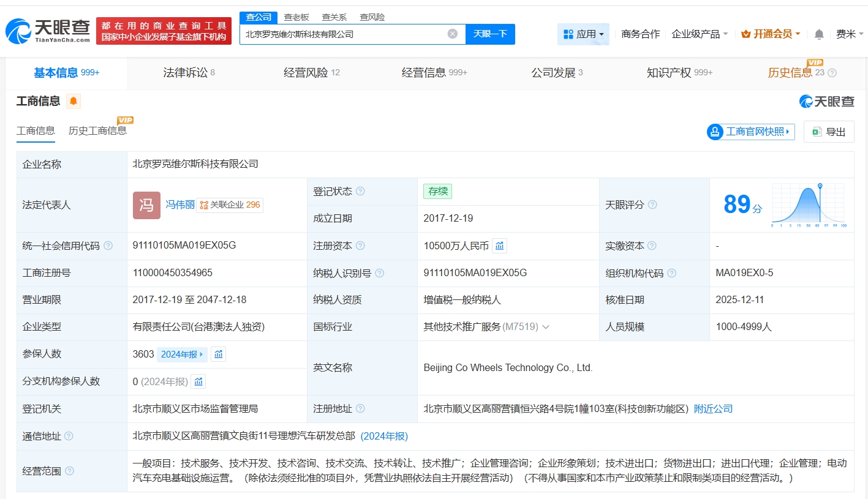868x499 pixels.
Task: Open the 2024年报 insured count selector
Action: click(x=182, y=354)
